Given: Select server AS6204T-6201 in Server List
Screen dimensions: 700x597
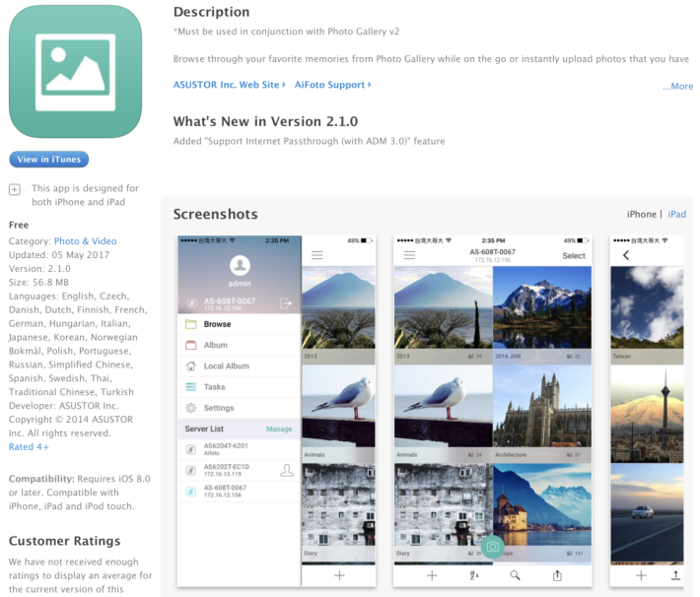Looking at the screenshot, I should tap(240, 449).
